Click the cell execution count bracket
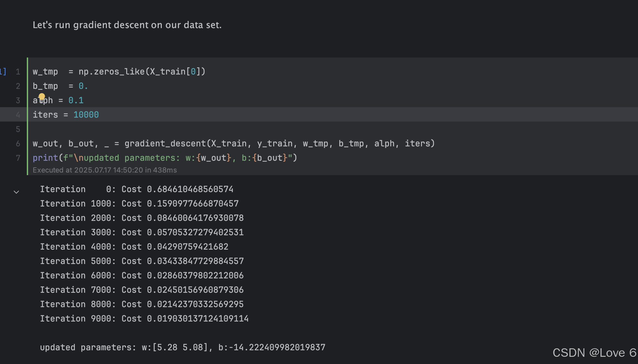This screenshot has height=364, width=638. coord(3,72)
